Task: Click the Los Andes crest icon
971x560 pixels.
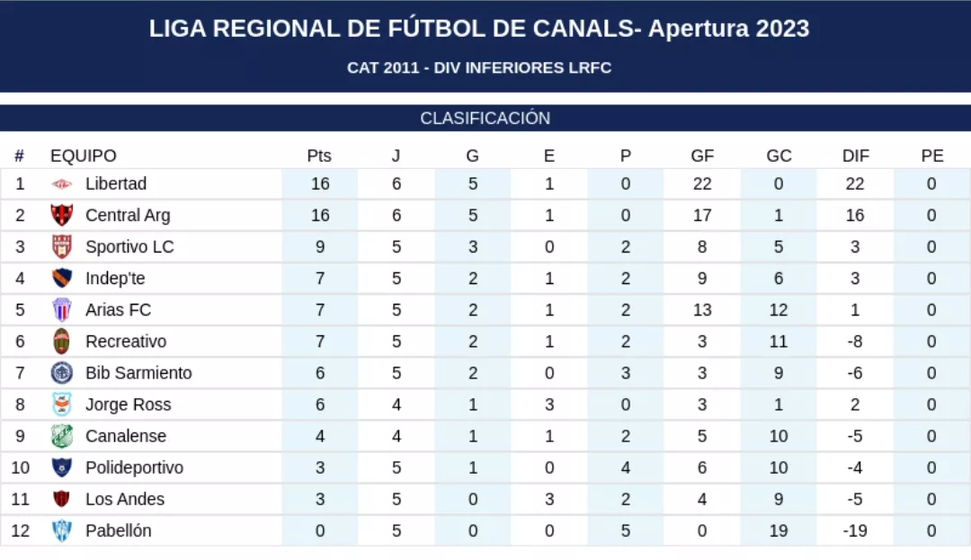Action: (62, 499)
